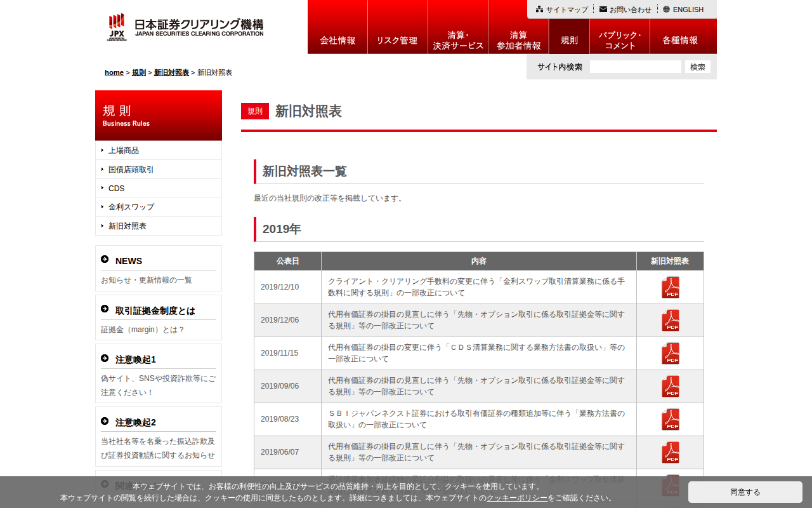Open the 清算・決済サービス menu
The height and width of the screenshot is (508, 812).
click(x=458, y=40)
